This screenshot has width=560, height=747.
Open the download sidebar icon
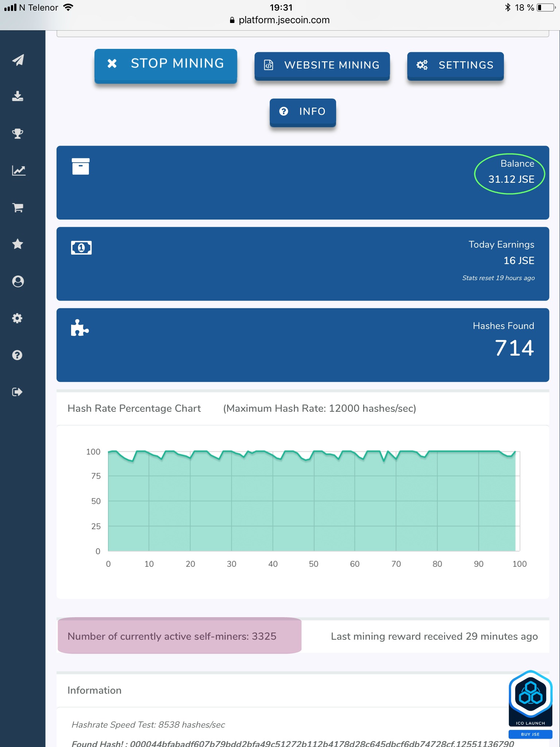coord(17,96)
